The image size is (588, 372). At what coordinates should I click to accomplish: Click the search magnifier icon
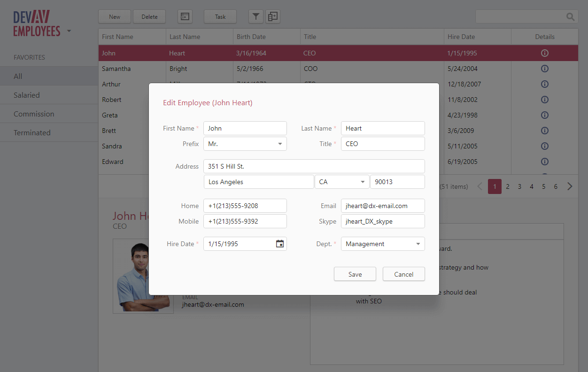pyautogui.click(x=570, y=17)
